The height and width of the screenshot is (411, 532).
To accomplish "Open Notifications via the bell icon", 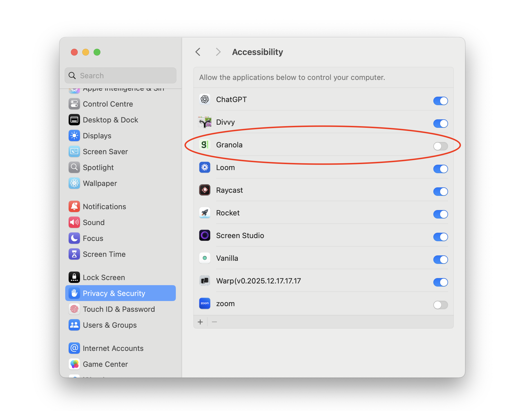I will [74, 206].
